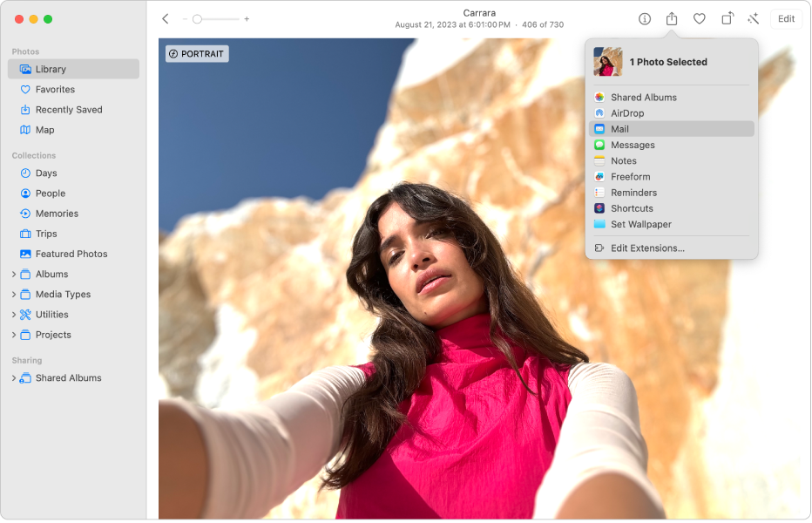This screenshot has height=523, width=812.
Task: Select Messages in the share menu
Action: pyautogui.click(x=633, y=145)
